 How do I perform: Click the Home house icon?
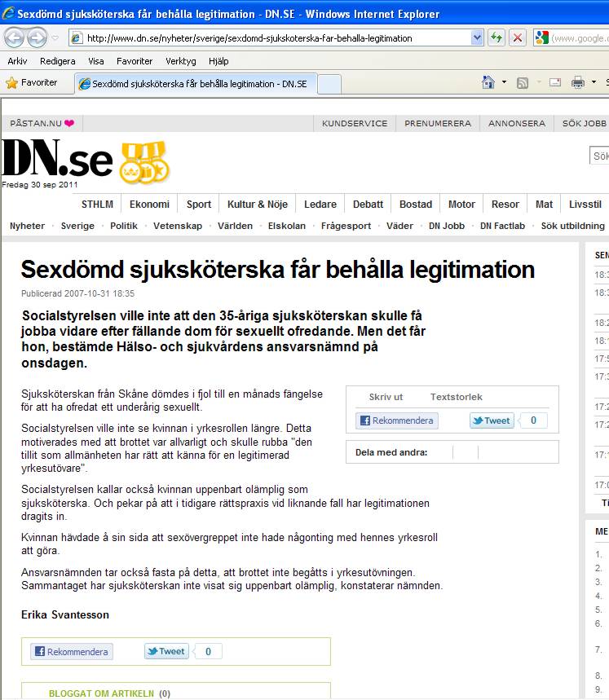click(488, 82)
